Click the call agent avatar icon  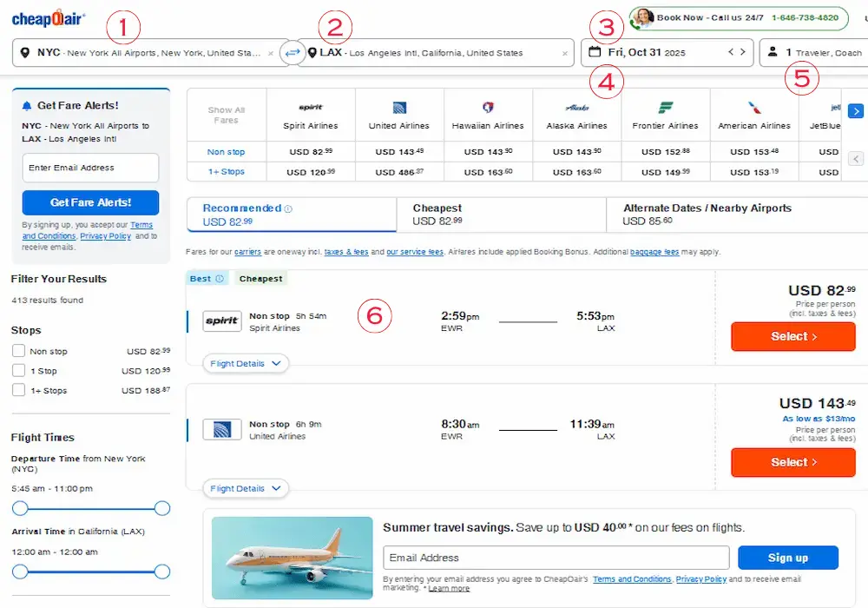point(642,17)
